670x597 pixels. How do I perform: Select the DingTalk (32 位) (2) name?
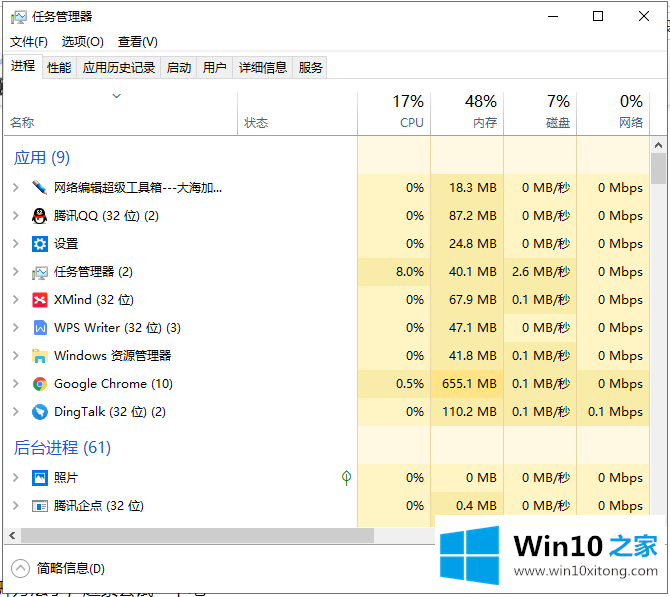point(110,412)
